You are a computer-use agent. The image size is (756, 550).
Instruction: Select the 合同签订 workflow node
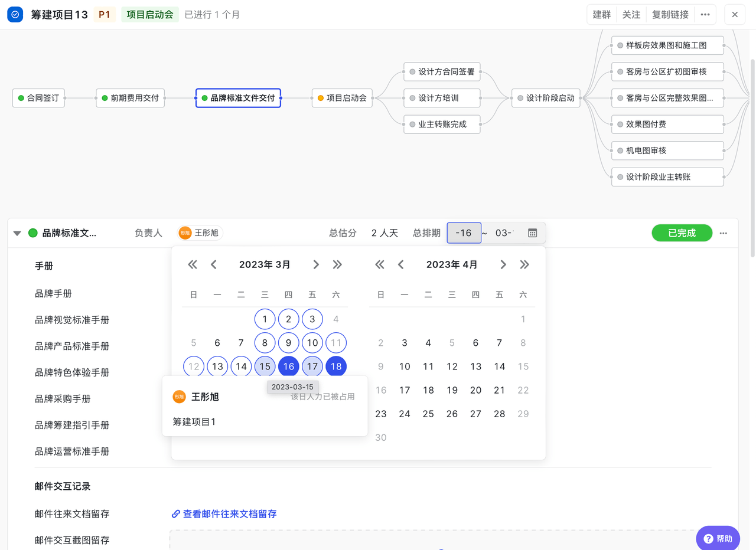(38, 98)
